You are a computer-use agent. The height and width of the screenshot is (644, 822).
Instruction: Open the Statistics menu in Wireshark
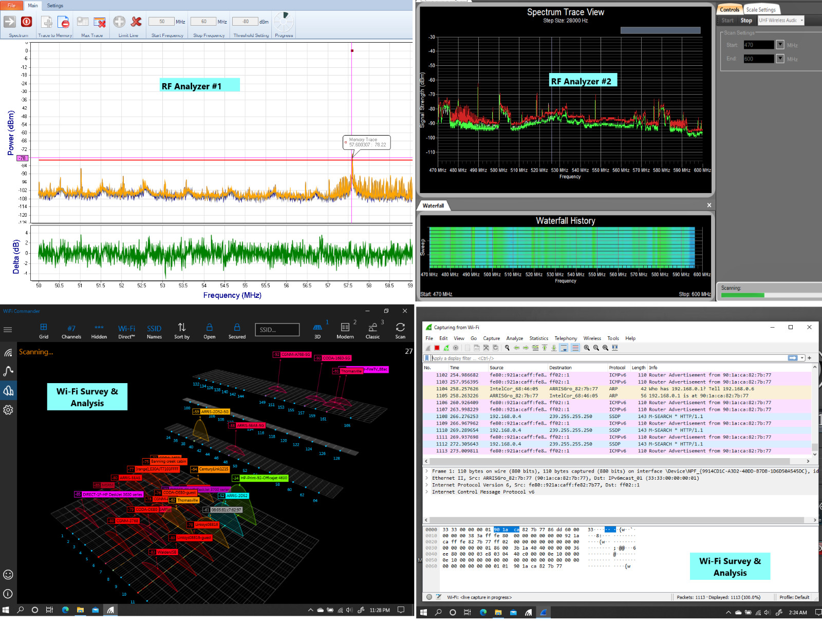pos(538,338)
